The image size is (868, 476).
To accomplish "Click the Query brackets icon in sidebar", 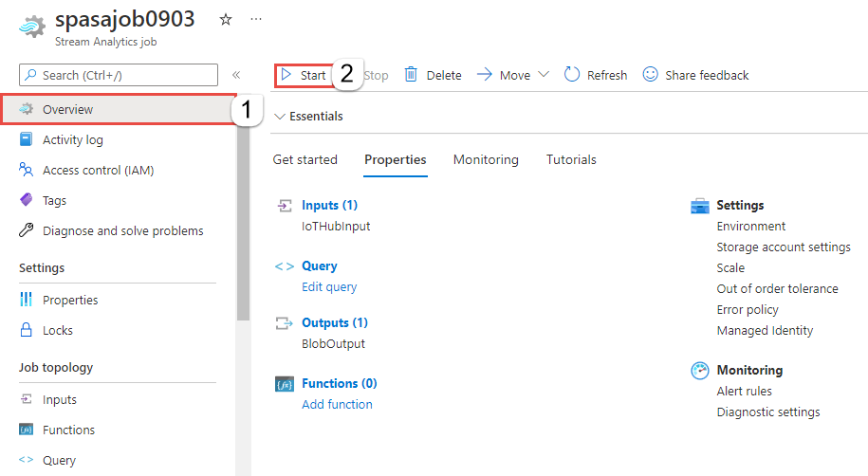I will 26,459.
